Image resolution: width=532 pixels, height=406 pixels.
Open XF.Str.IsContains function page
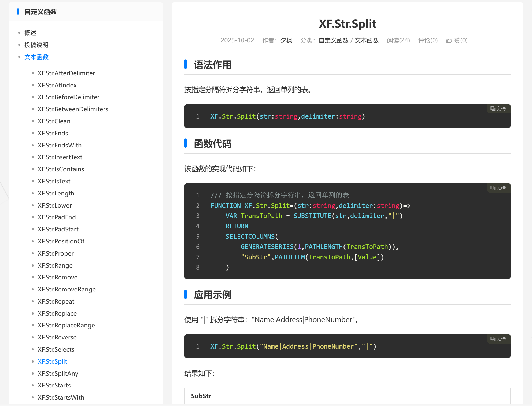(x=61, y=169)
